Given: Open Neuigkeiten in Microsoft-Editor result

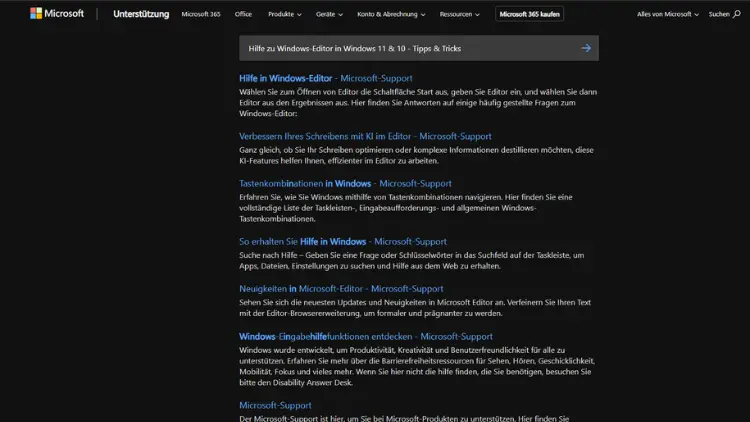Looking at the screenshot, I should [341, 289].
